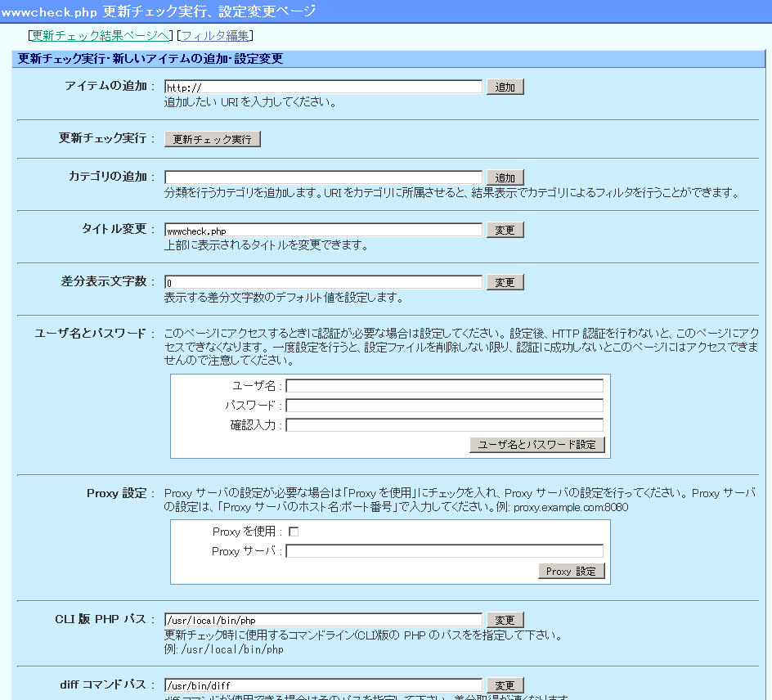Image resolution: width=772 pixels, height=700 pixels.
Task: Submit the ユーザ名とパスワード設定 button
Action: coord(537,445)
